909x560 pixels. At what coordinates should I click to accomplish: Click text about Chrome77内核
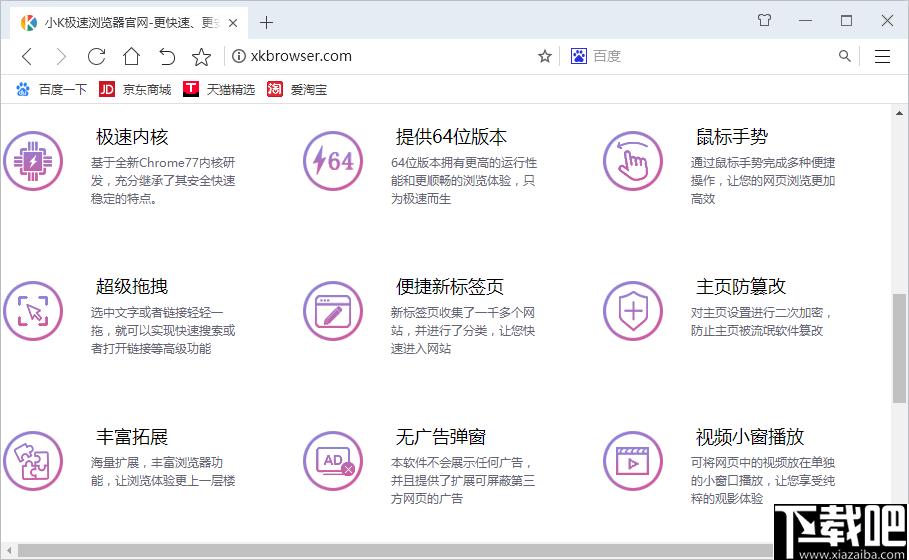click(163, 180)
